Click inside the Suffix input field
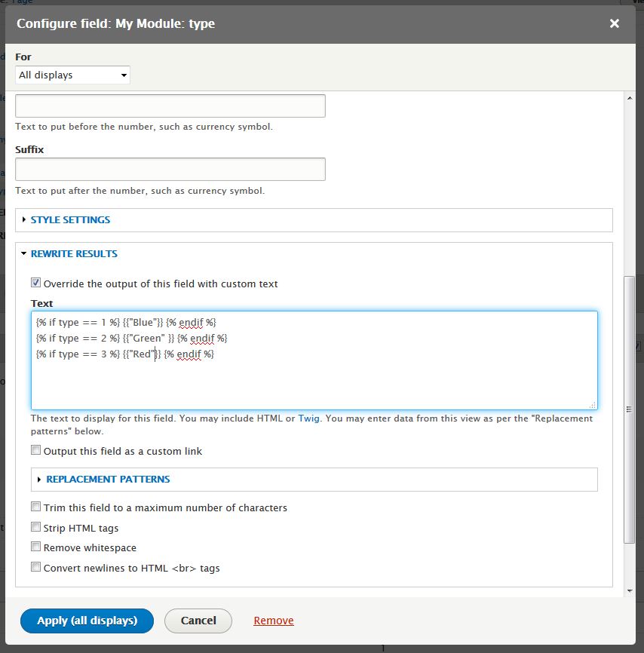This screenshot has height=653, width=644. point(170,169)
